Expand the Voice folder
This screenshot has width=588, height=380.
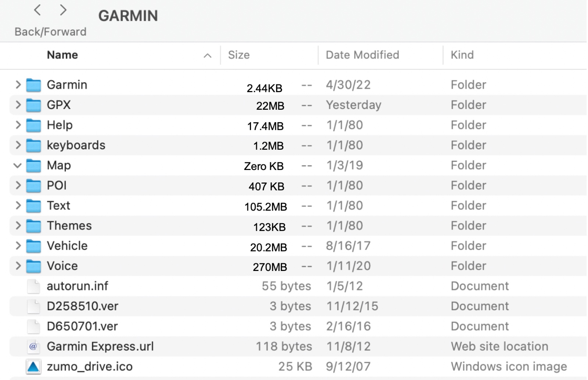point(18,266)
